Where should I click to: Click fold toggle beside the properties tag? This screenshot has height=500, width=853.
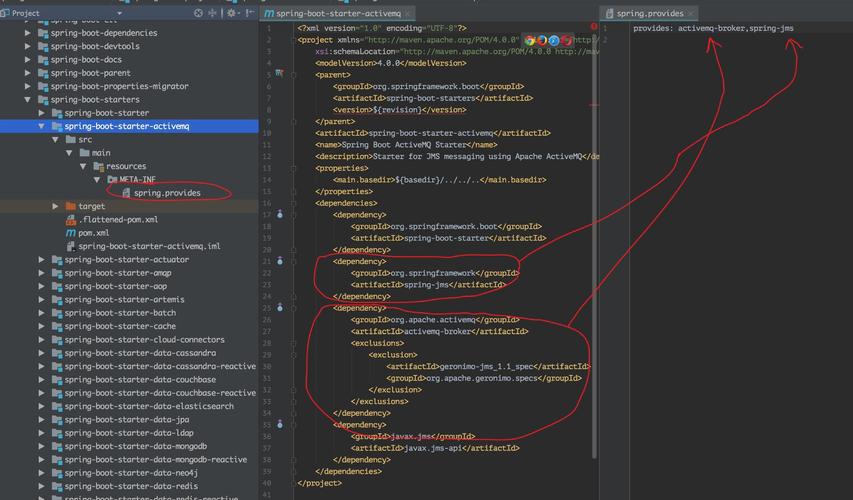click(x=293, y=168)
